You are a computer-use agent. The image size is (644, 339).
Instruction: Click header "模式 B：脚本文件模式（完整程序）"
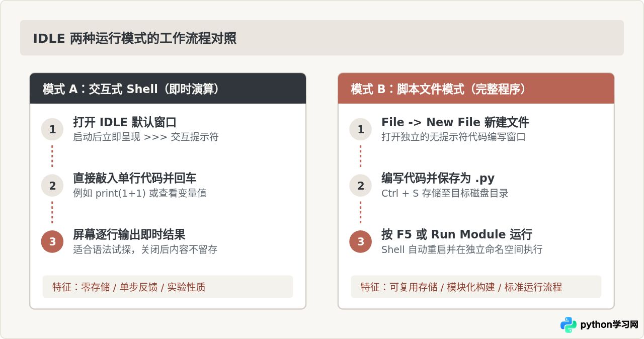tap(476, 89)
